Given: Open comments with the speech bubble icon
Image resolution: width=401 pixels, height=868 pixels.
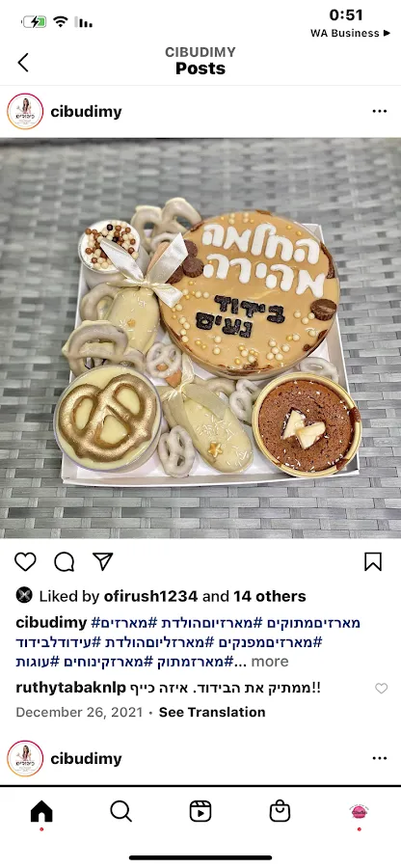Looking at the screenshot, I should 65,561.
